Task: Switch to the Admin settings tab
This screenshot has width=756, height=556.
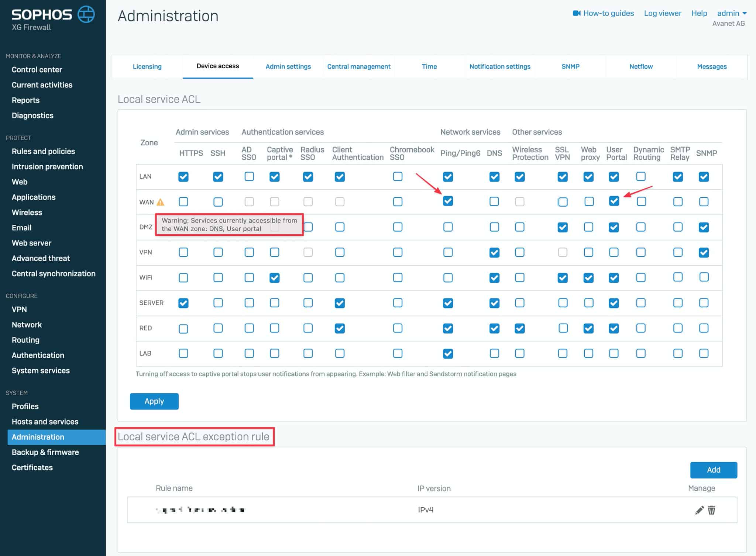Action: click(x=288, y=66)
